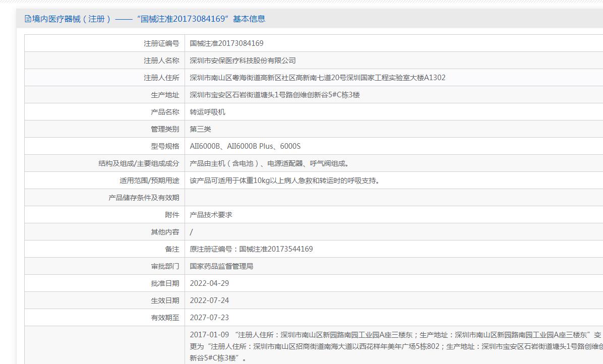The height and width of the screenshot is (364, 603).
Task: Select the change record dated 2017-01-09
Action: [x=396, y=346]
